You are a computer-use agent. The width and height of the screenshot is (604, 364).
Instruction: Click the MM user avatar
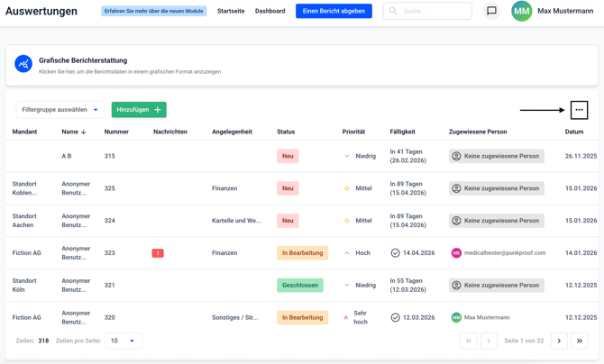(521, 12)
